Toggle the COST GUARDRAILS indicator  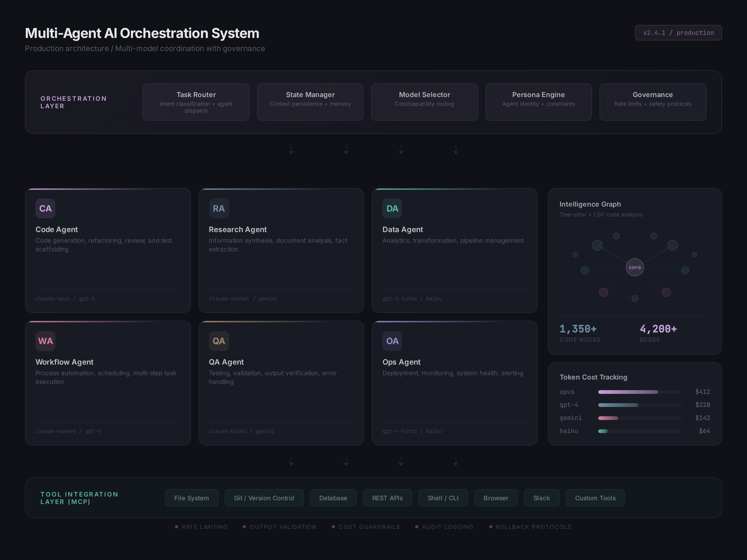[x=366, y=527]
